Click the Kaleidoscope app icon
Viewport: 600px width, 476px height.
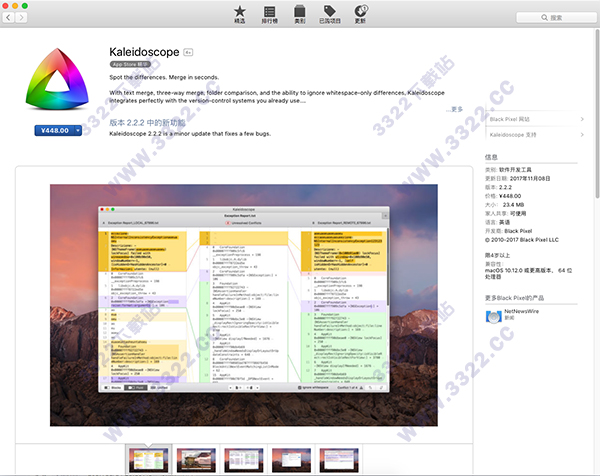click(x=57, y=79)
